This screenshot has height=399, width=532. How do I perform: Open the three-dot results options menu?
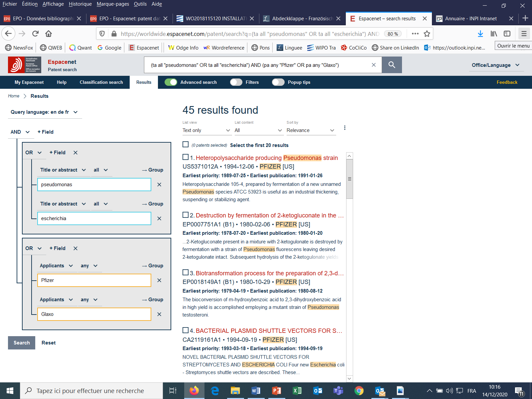[x=345, y=128]
